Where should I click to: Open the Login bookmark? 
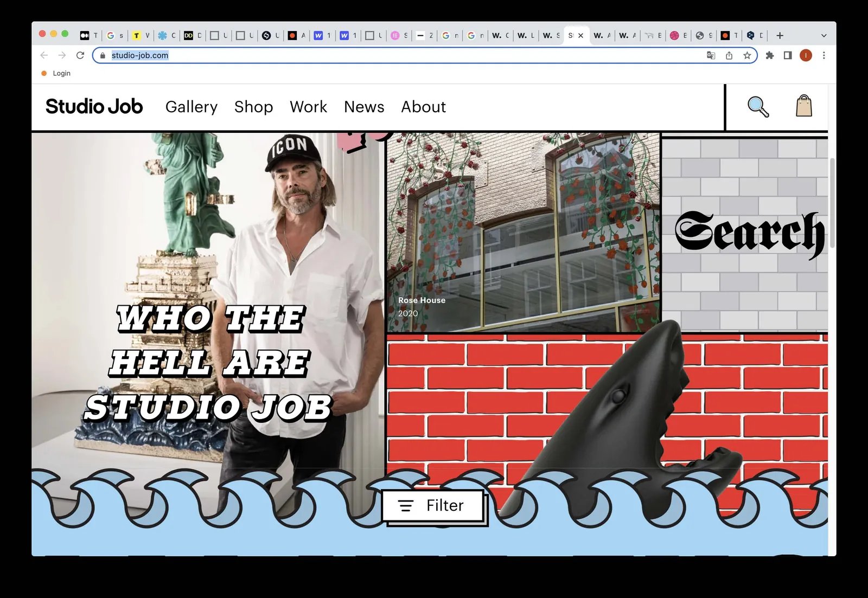(x=56, y=73)
